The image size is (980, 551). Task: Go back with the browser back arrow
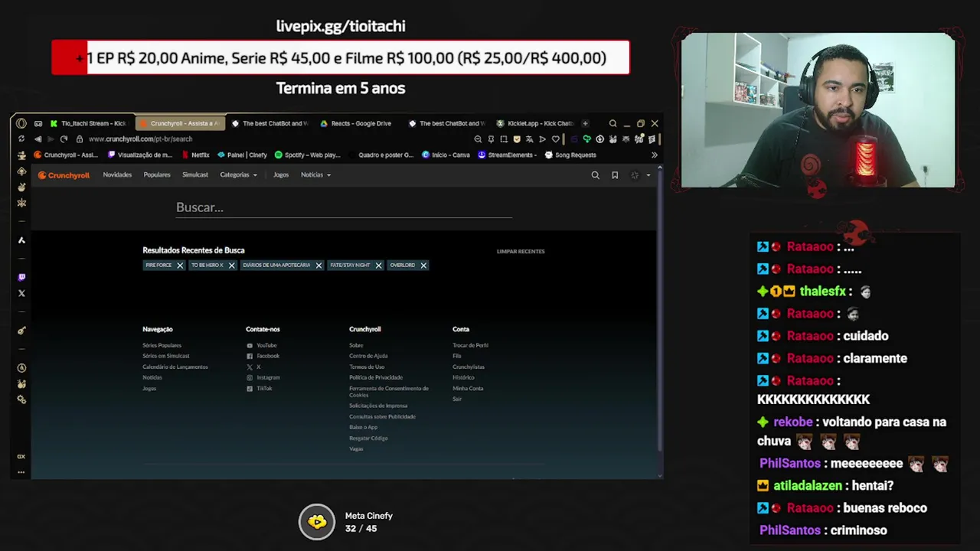pyautogui.click(x=38, y=139)
